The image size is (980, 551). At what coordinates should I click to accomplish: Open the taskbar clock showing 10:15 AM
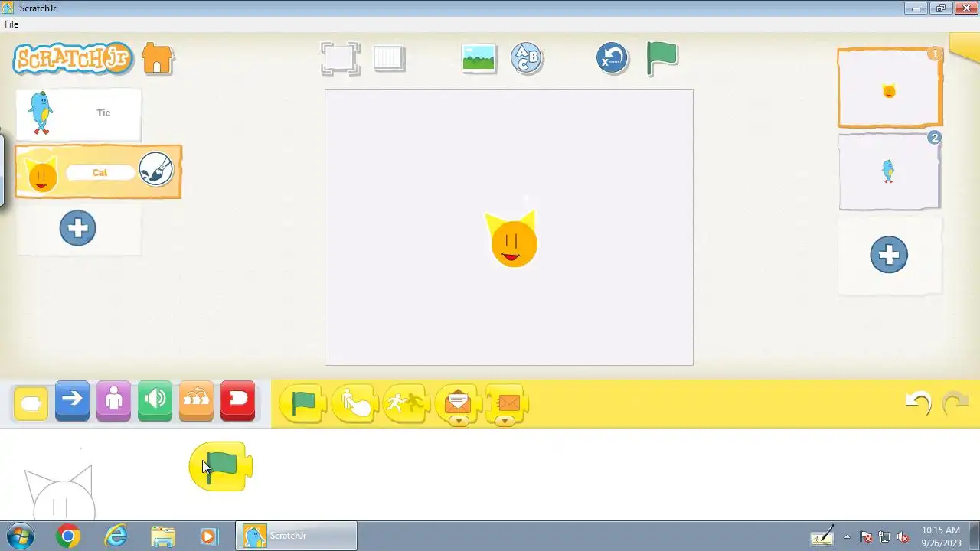click(941, 536)
